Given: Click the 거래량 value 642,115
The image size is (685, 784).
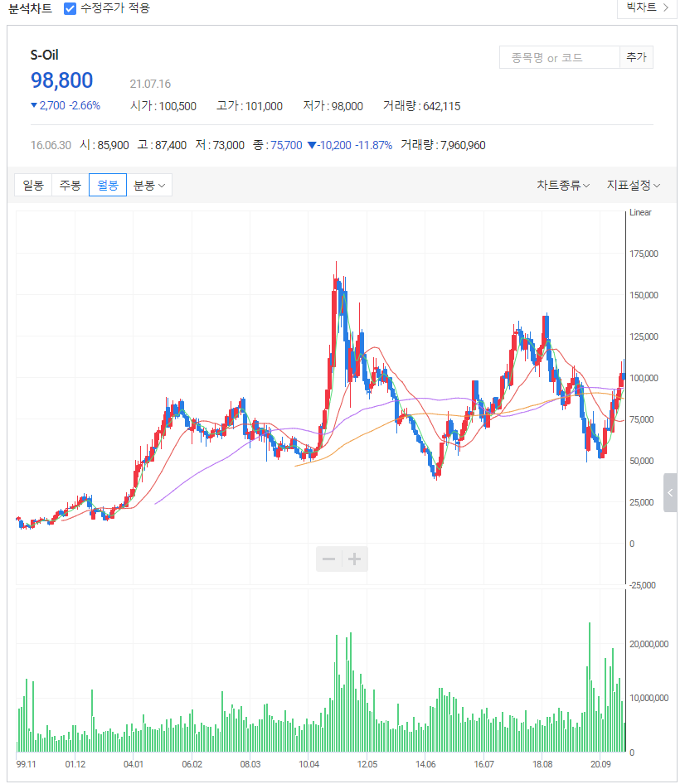Looking at the screenshot, I should (x=442, y=106).
